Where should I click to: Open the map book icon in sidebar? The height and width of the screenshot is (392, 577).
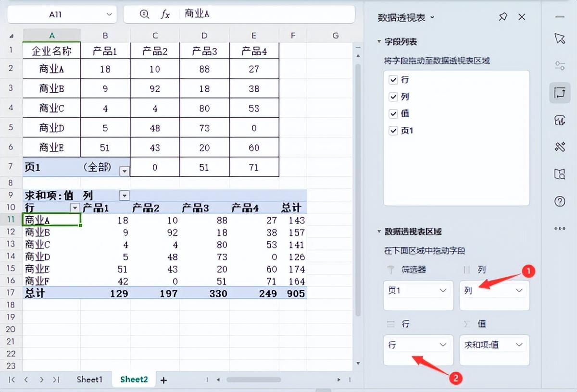(560, 174)
